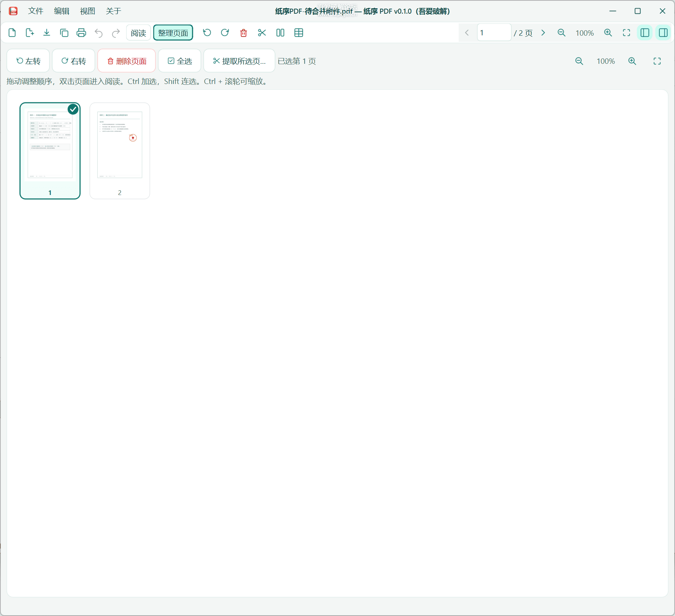The image size is (675, 616).
Task: Toggle the left sidebar panel
Action: coord(645,33)
